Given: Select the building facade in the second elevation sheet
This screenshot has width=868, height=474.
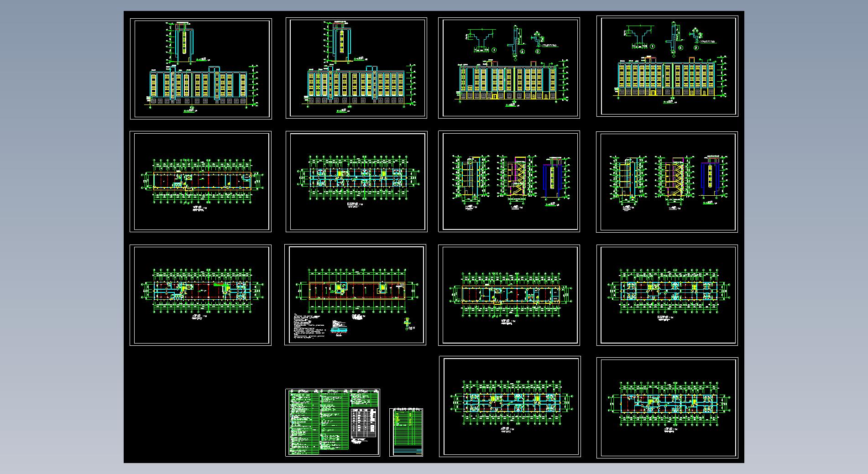Looking at the screenshot, I should [x=356, y=84].
